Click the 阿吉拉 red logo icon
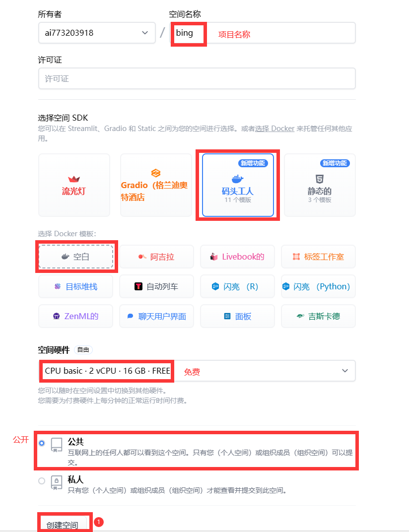This screenshot has height=532, width=409. coord(142,257)
